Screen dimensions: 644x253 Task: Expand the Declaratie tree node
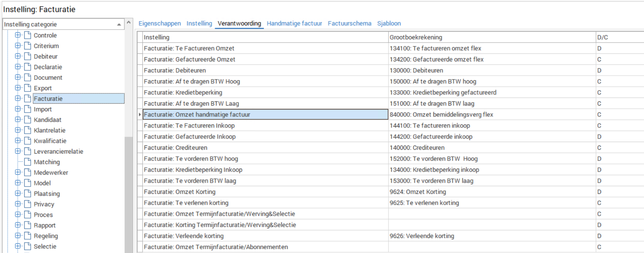[x=18, y=67]
